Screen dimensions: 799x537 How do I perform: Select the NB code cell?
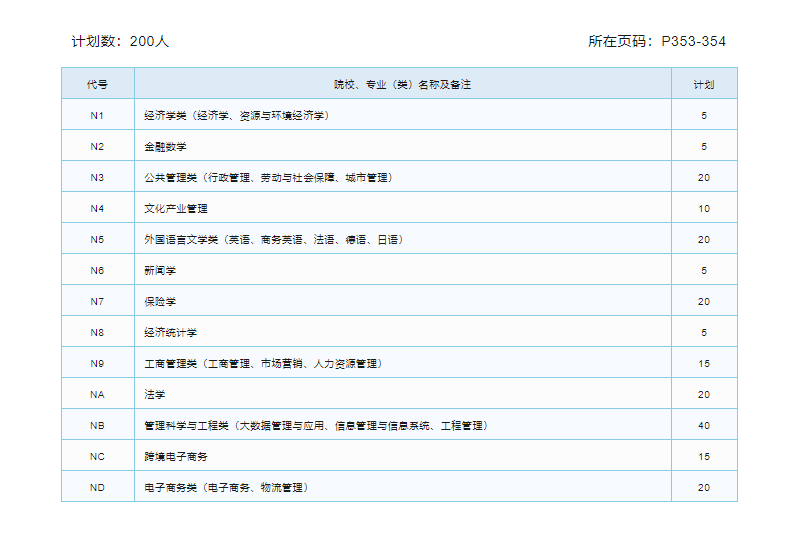[97, 426]
